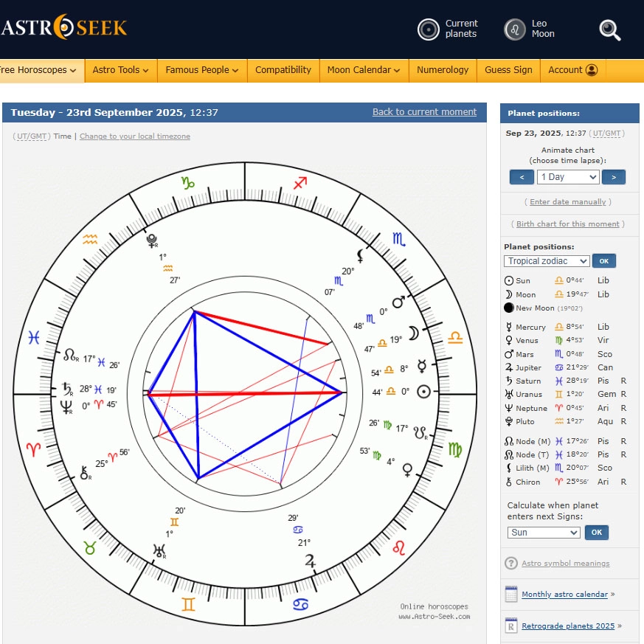Click the Monthly astro calendar icon
Image resolution: width=644 pixels, height=644 pixels.
click(x=511, y=595)
